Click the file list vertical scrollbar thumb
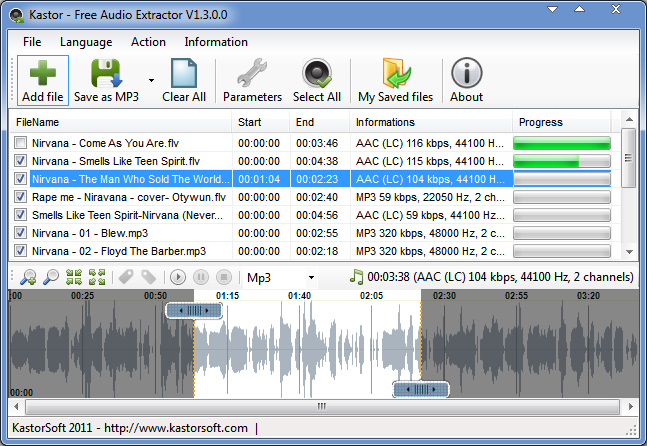Image resolution: width=647 pixels, height=446 pixels. (629, 158)
